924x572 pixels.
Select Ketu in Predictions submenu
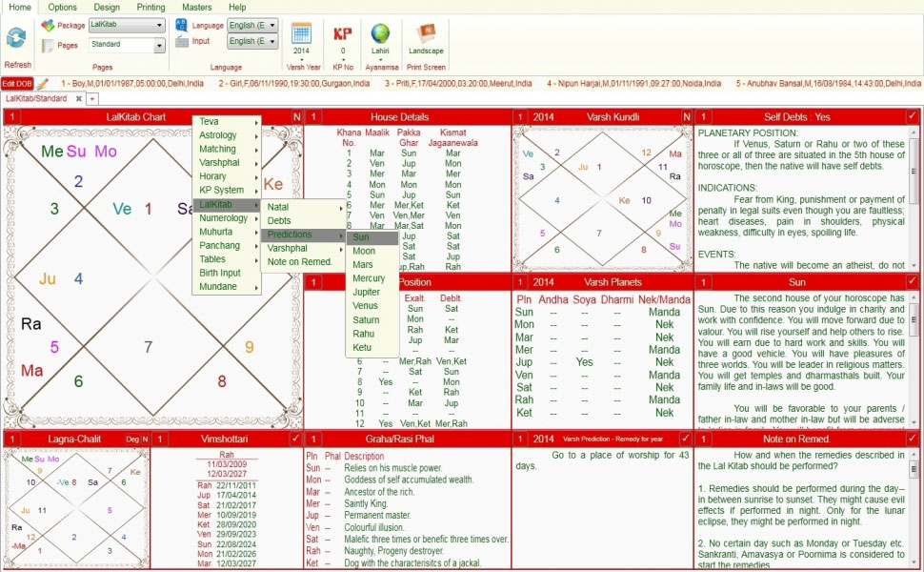(x=372, y=347)
